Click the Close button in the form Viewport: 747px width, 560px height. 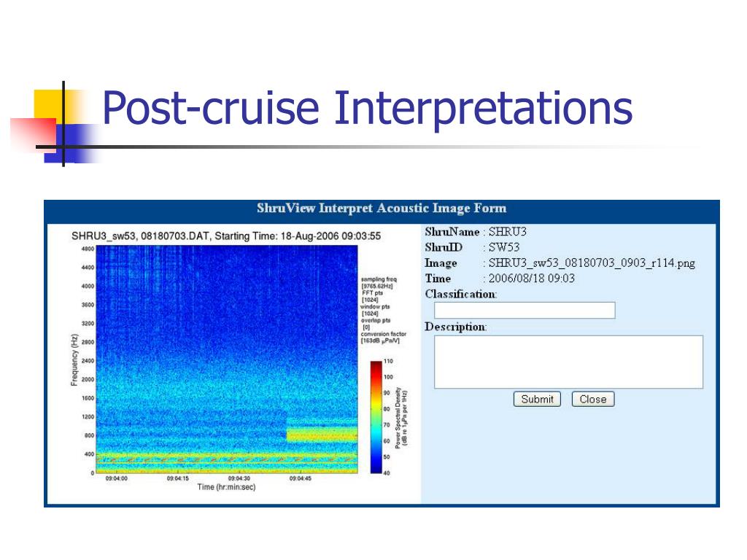592,399
